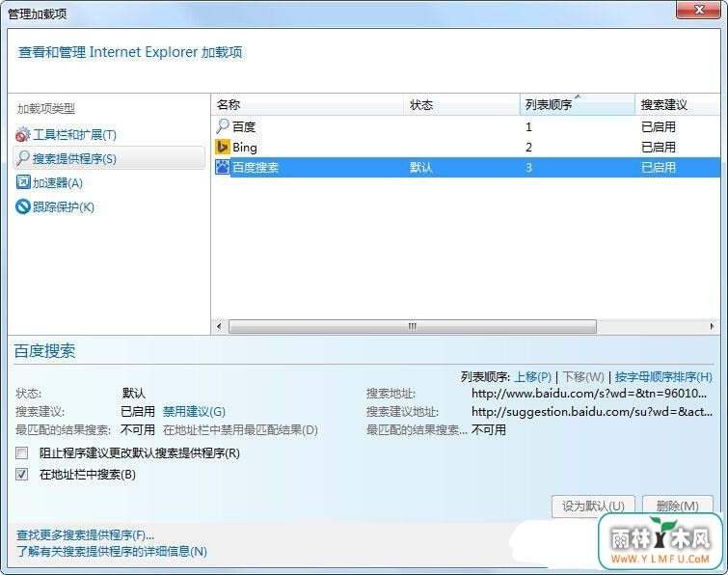Open 了解有关搜索提供程序的详细信息(N) link
The image size is (728, 575).
coord(112,552)
